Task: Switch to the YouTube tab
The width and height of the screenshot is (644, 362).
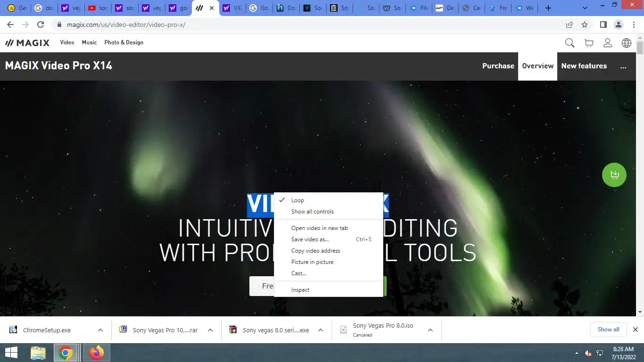Action: pyautogui.click(x=98, y=8)
